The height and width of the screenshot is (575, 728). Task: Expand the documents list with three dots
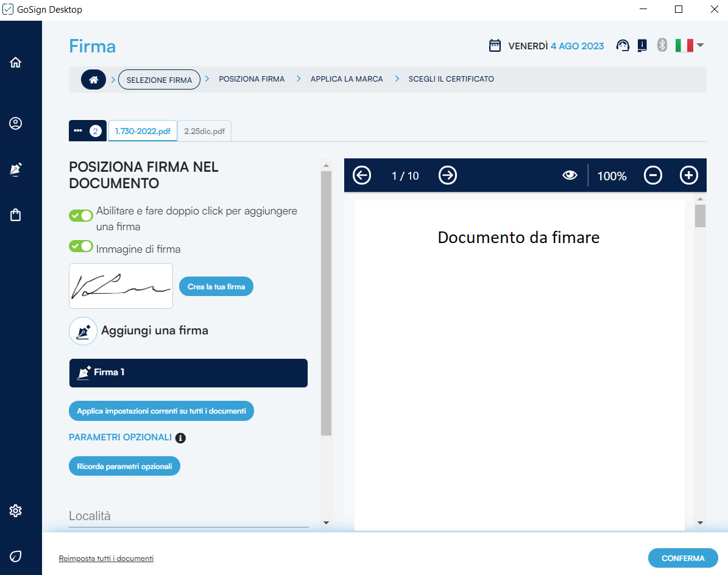click(87, 131)
